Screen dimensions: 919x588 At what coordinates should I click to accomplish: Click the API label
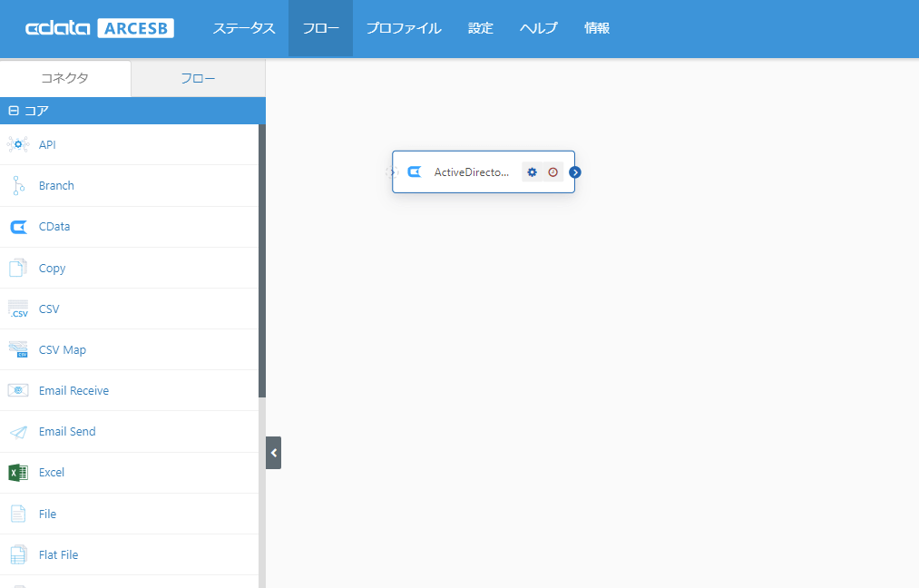(47, 145)
